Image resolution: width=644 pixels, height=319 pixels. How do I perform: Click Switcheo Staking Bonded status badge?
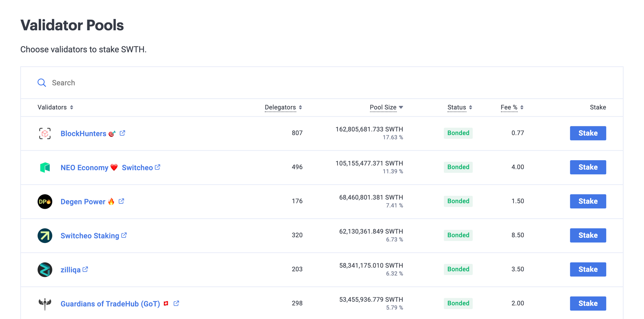pyautogui.click(x=458, y=235)
